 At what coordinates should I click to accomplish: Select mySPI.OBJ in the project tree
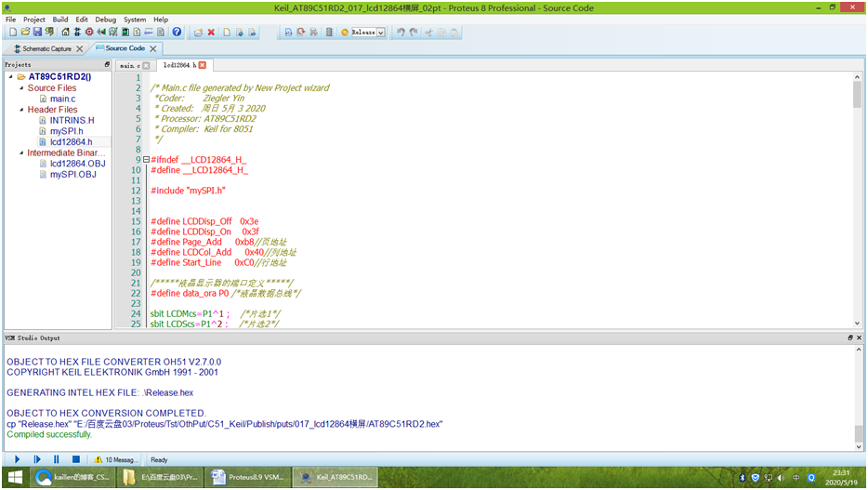(x=73, y=175)
